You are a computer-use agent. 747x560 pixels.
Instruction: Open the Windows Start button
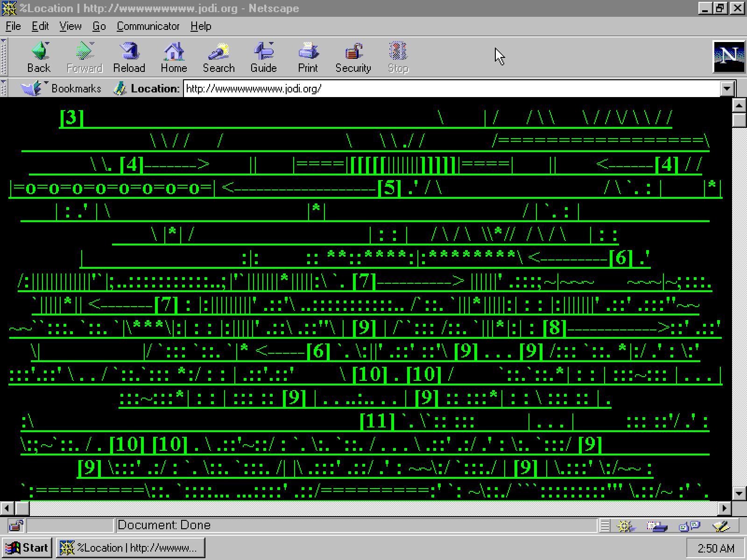point(27,548)
